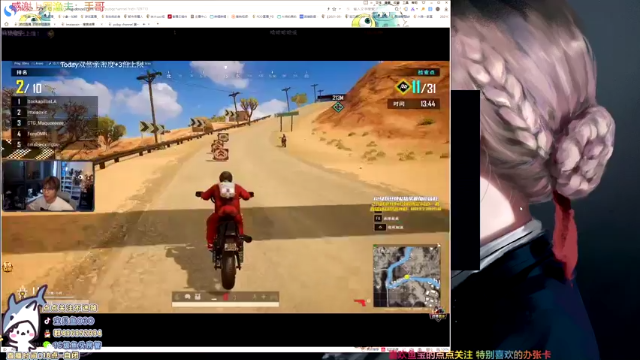Click the browser address bar
Viewport: 640px width, 360px height.
click(188, 9)
